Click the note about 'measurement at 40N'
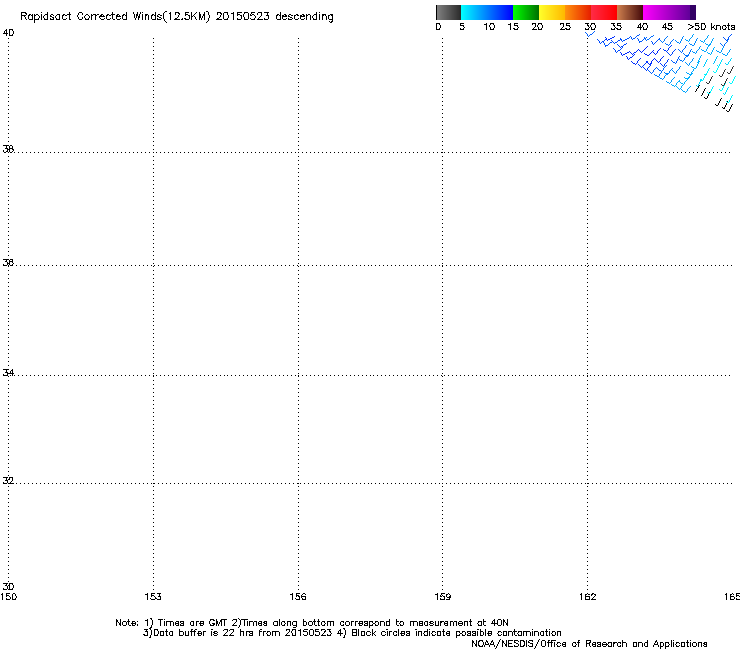The image size is (740, 650). tap(459, 623)
